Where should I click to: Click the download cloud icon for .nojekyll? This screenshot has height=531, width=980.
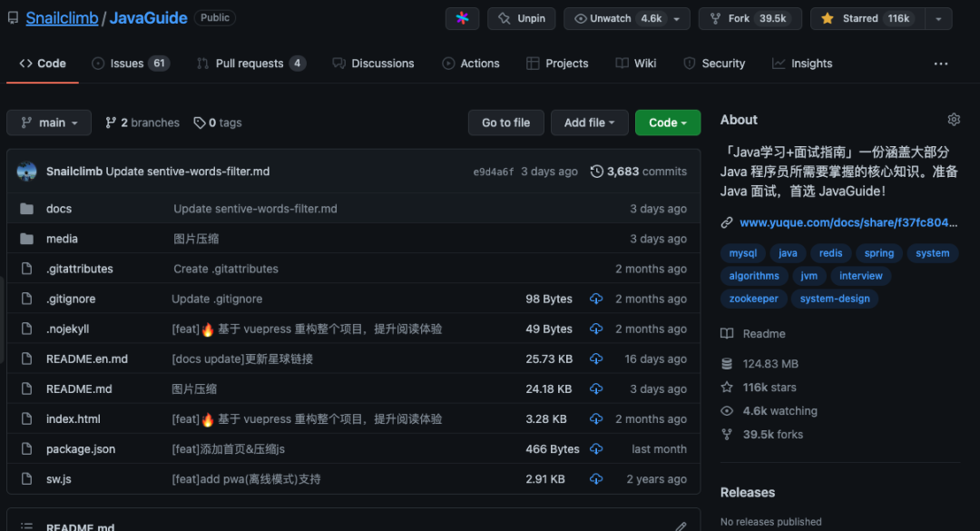[596, 329]
